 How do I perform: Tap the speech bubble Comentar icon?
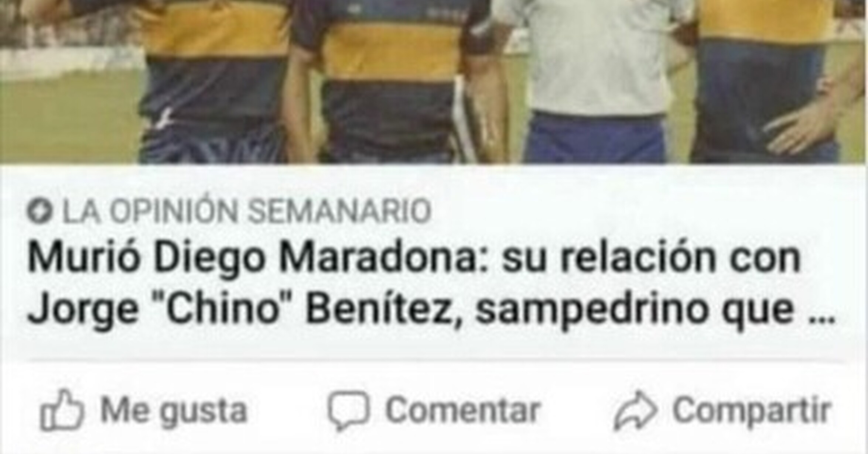pos(349,410)
